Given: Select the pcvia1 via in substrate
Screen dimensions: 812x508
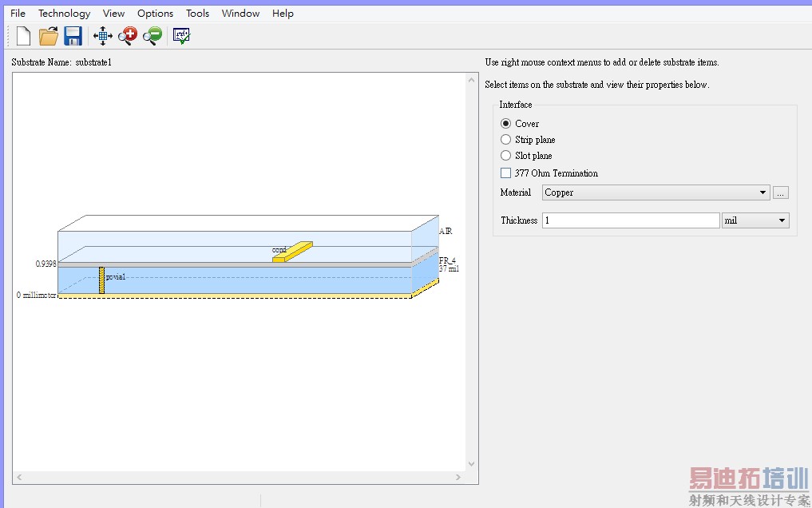Looking at the screenshot, I should tap(101, 280).
